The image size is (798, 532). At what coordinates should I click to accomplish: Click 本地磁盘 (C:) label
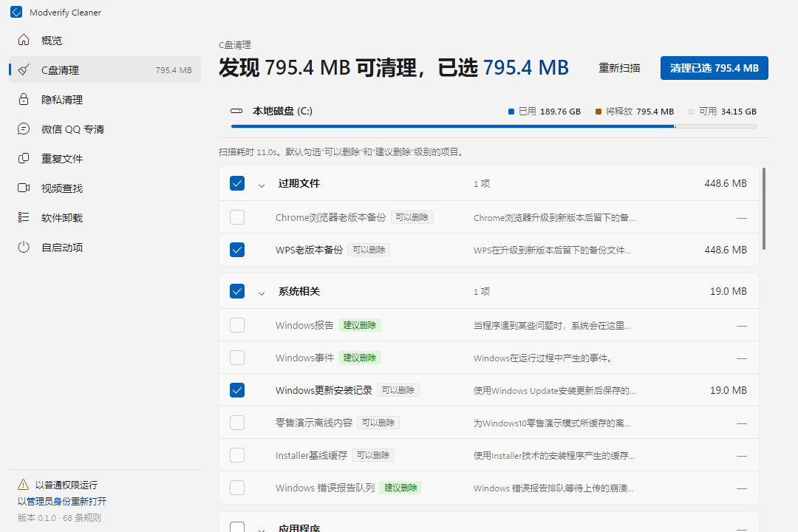pyautogui.click(x=282, y=111)
